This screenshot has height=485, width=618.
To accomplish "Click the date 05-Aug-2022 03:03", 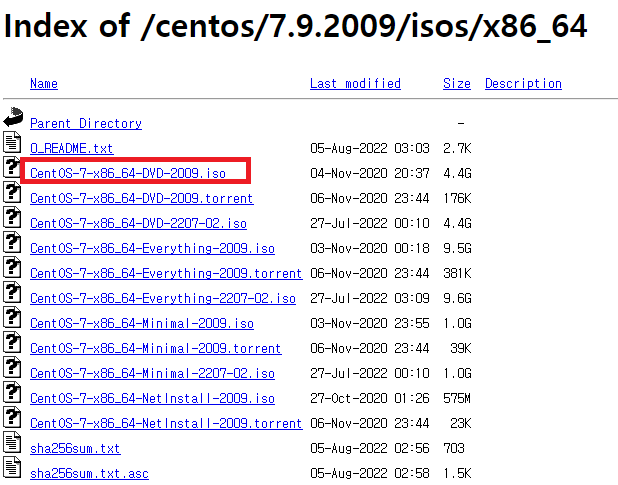I will (x=370, y=149).
